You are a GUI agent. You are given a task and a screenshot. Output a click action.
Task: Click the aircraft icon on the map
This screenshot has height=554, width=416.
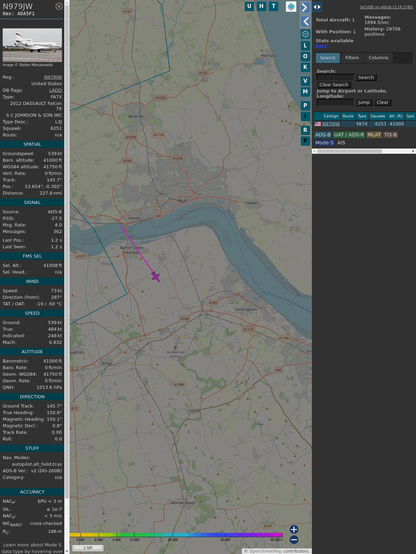[156, 277]
